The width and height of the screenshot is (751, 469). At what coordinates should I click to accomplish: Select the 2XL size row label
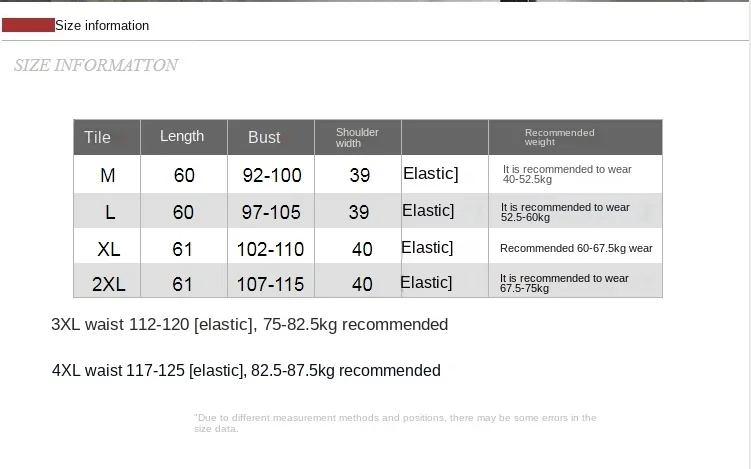[x=109, y=285]
